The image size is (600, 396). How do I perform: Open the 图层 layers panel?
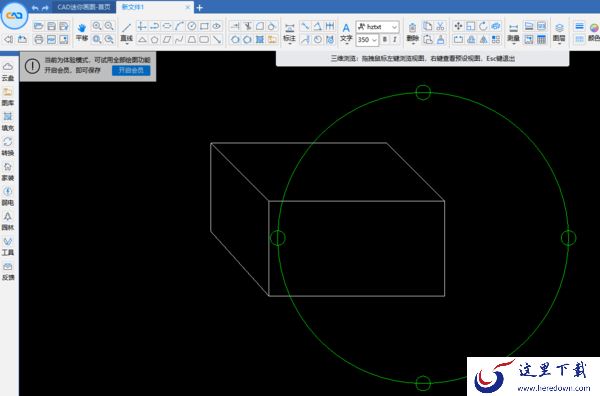[x=559, y=32]
